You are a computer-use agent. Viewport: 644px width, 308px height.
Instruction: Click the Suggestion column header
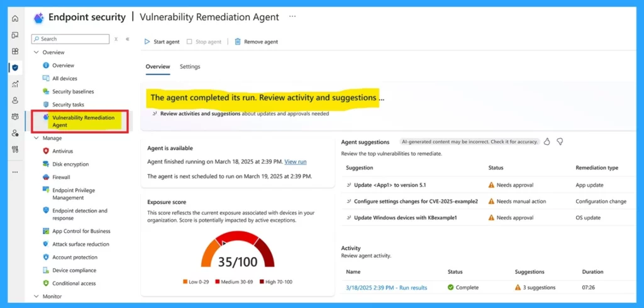[x=359, y=168]
